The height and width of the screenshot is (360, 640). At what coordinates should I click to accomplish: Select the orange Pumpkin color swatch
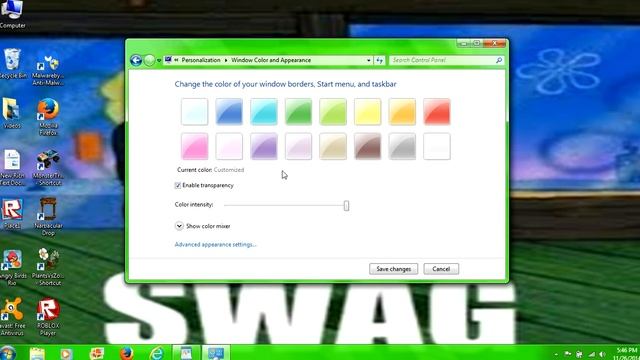click(x=402, y=111)
